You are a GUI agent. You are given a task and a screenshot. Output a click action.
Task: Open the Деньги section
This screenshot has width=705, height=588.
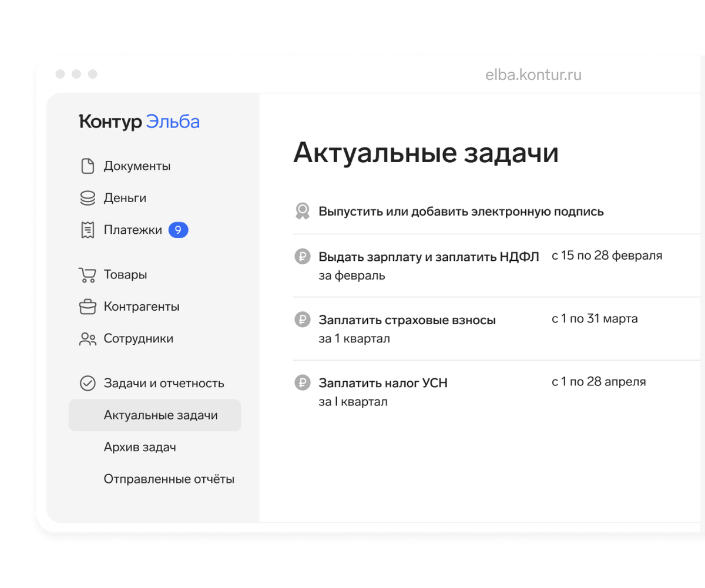[125, 198]
